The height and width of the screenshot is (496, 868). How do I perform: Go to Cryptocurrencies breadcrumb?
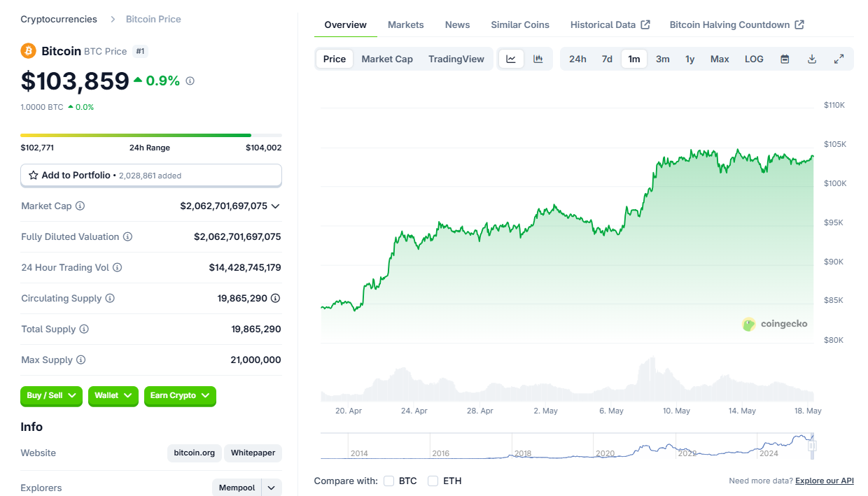(x=59, y=20)
